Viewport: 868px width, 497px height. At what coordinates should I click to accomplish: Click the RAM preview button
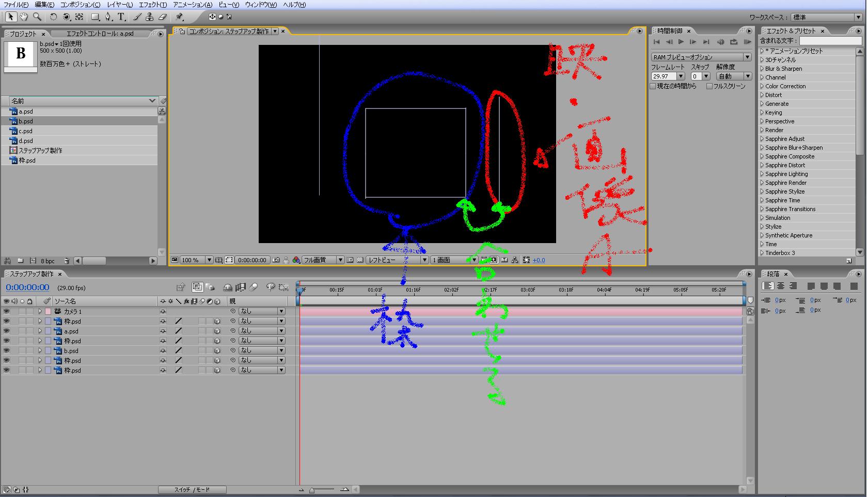[747, 42]
